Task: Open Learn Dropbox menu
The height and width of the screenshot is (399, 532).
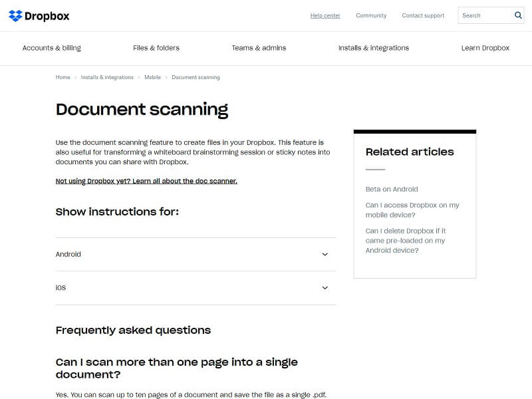Action: point(485,48)
